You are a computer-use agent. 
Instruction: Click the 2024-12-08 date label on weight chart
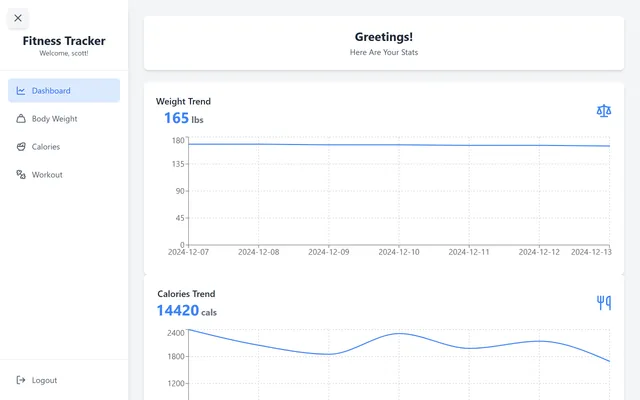pyautogui.click(x=259, y=252)
